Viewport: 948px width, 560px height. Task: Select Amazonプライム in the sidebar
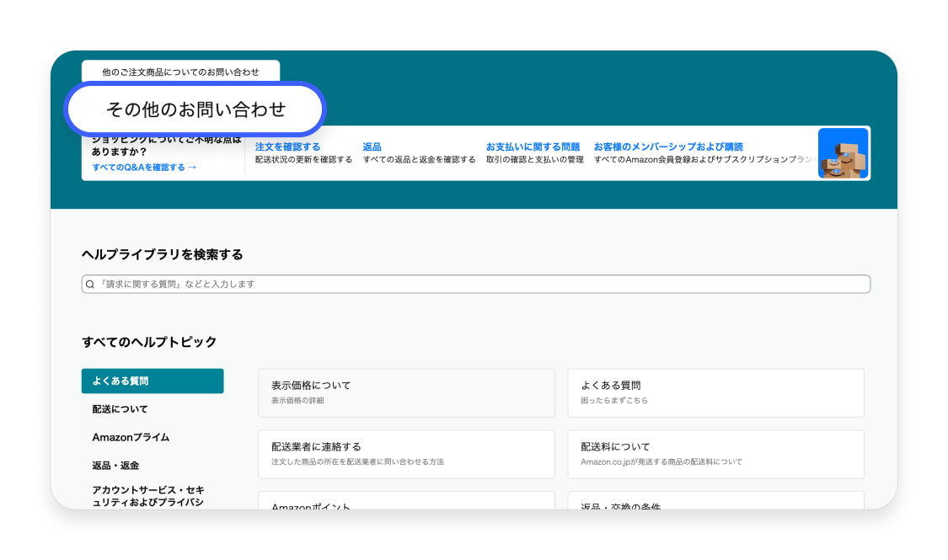point(131,437)
